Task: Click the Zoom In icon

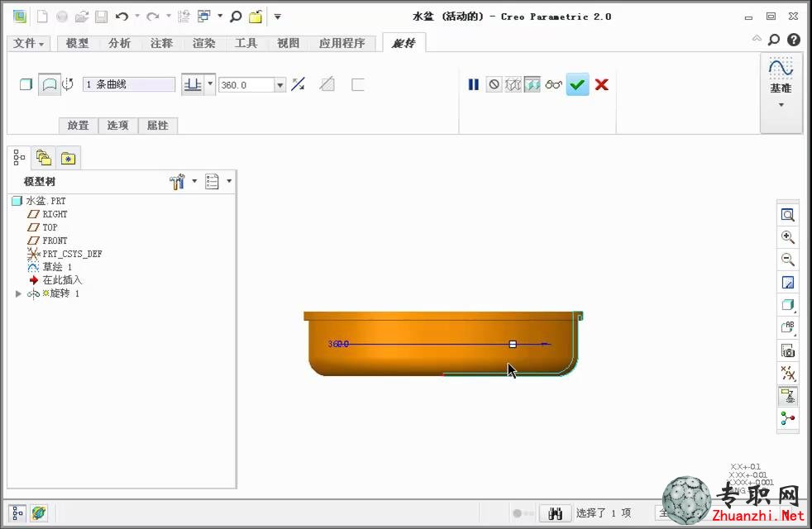Action: click(788, 237)
